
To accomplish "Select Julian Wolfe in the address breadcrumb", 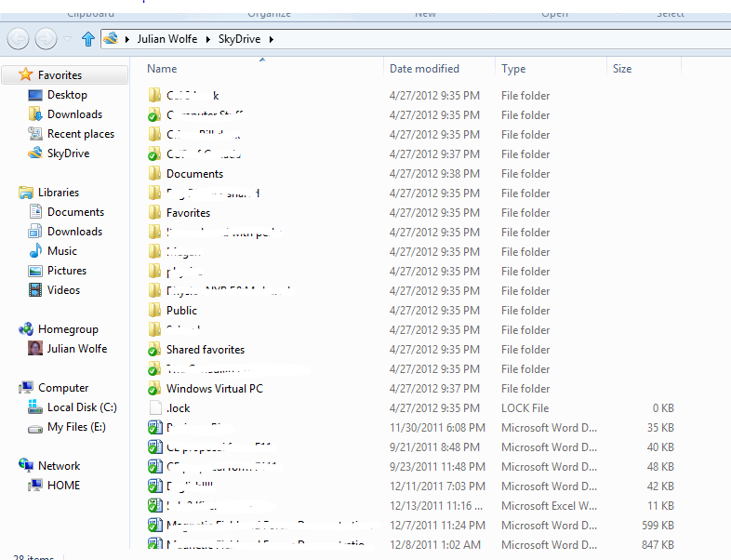I will [x=166, y=39].
